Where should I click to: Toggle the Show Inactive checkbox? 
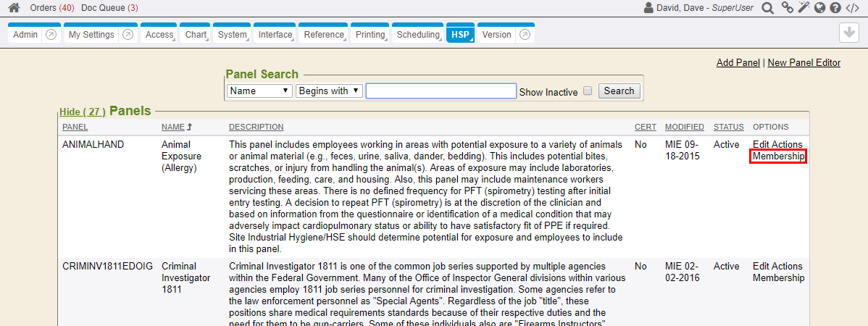click(x=588, y=91)
